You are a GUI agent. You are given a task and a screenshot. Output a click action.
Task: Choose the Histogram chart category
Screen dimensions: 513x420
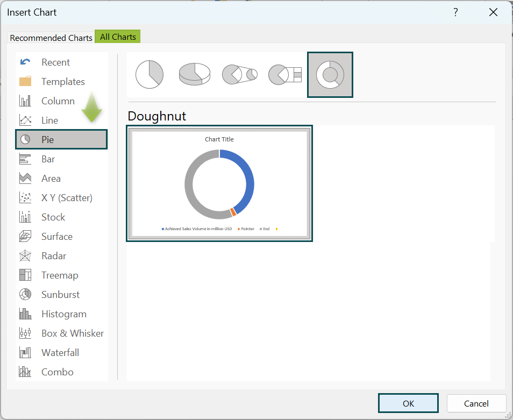[x=64, y=314]
